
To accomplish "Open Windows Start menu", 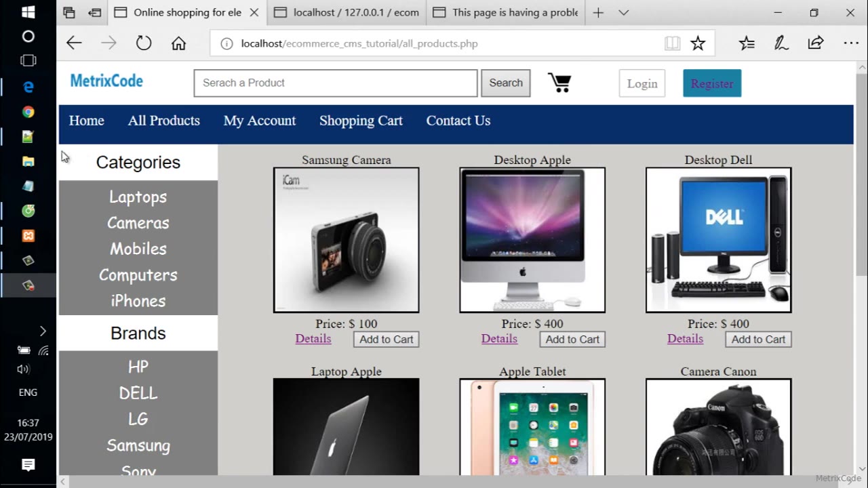I will pyautogui.click(x=28, y=12).
